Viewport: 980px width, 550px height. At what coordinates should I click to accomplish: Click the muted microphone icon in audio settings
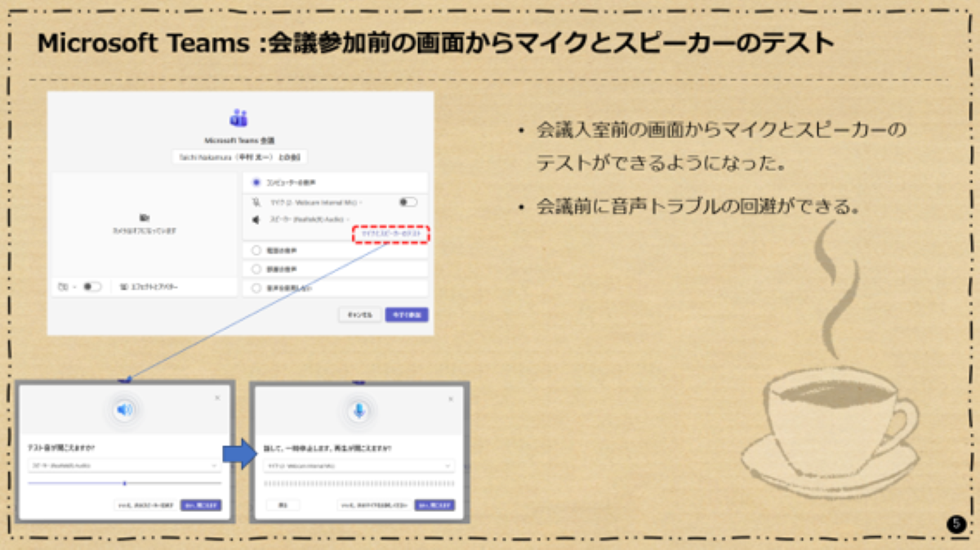click(x=256, y=202)
